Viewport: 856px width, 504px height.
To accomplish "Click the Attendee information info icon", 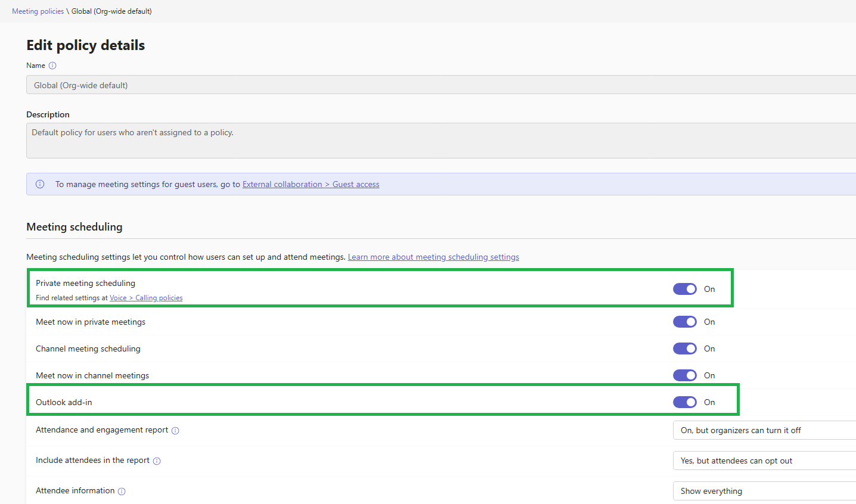I will [122, 491].
